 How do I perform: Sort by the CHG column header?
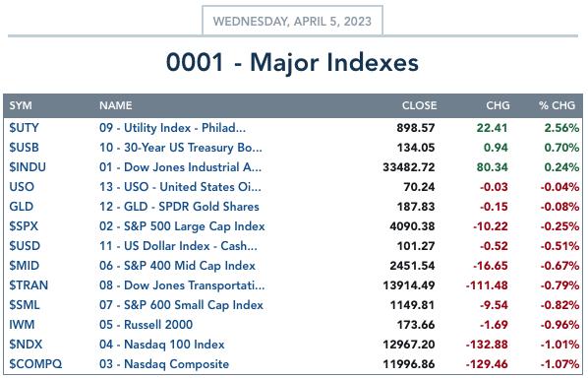(498, 105)
